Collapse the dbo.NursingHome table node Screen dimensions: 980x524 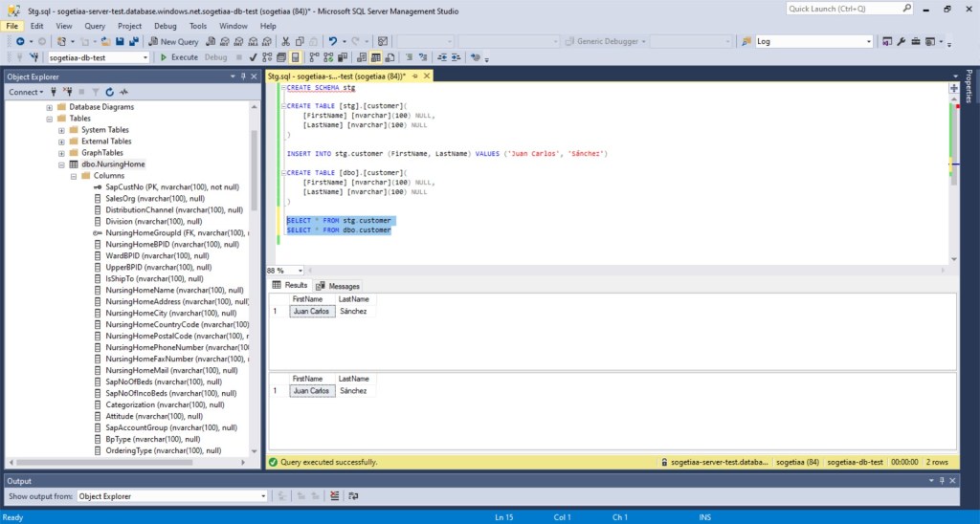tap(61, 164)
